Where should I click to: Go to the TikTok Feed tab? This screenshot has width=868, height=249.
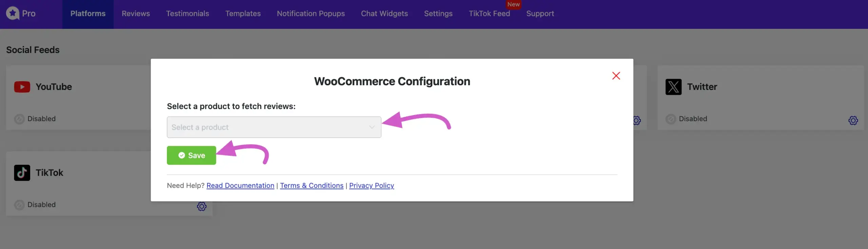click(489, 14)
